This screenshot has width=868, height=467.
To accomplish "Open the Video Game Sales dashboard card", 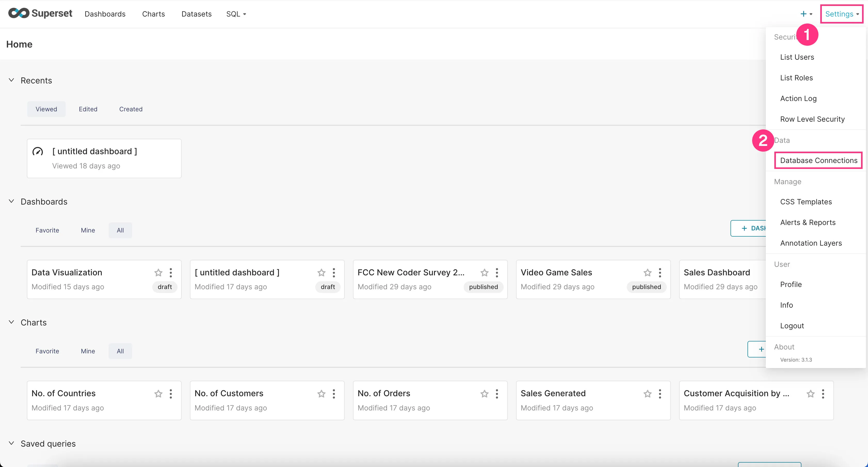I will (593, 279).
